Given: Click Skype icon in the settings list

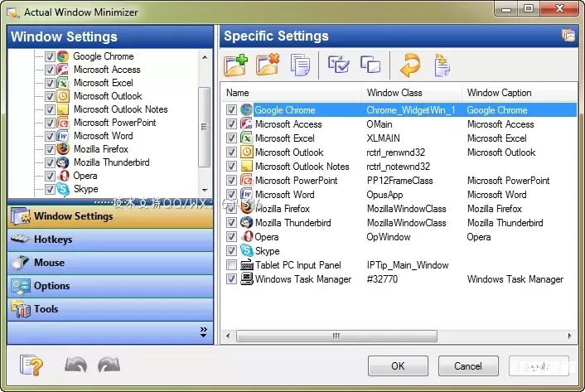Looking at the screenshot, I should [247, 250].
